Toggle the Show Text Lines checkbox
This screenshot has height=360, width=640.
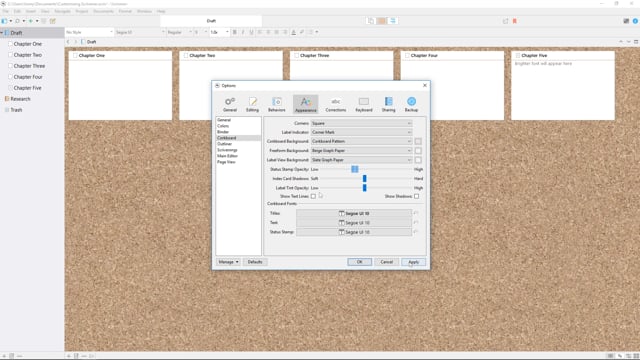pyautogui.click(x=313, y=196)
